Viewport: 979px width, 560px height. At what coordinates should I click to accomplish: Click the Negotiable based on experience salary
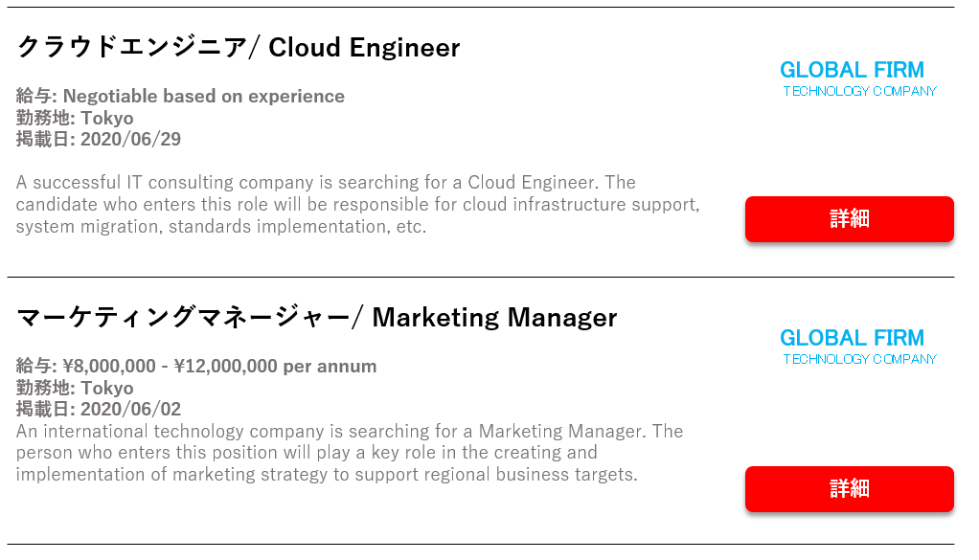(203, 96)
